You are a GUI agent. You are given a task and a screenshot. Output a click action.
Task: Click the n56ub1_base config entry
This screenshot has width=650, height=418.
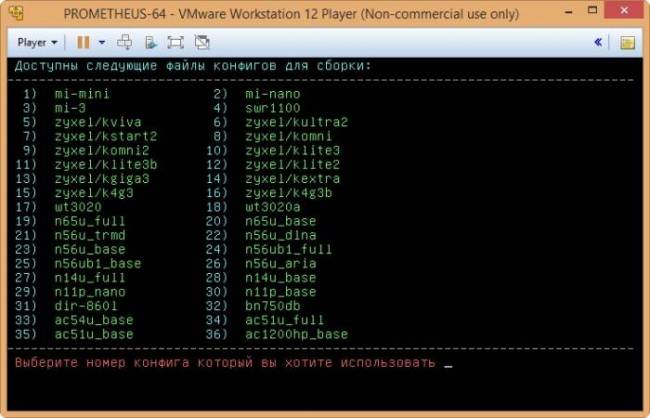point(98,263)
